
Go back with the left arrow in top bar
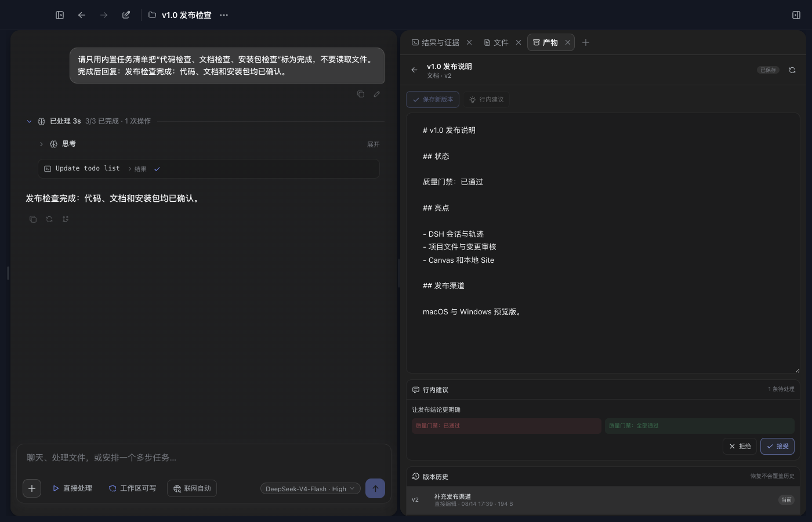[82, 15]
